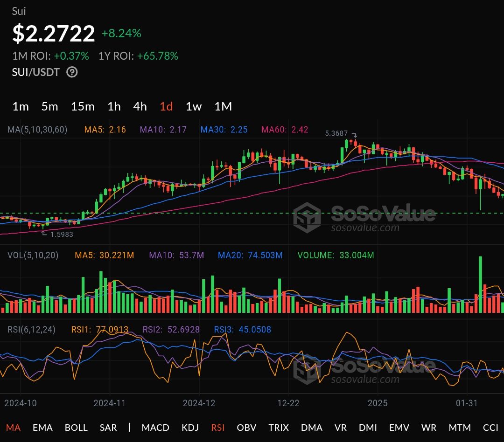Click the +8.24% change value
The image size is (504, 442).
[x=121, y=33]
